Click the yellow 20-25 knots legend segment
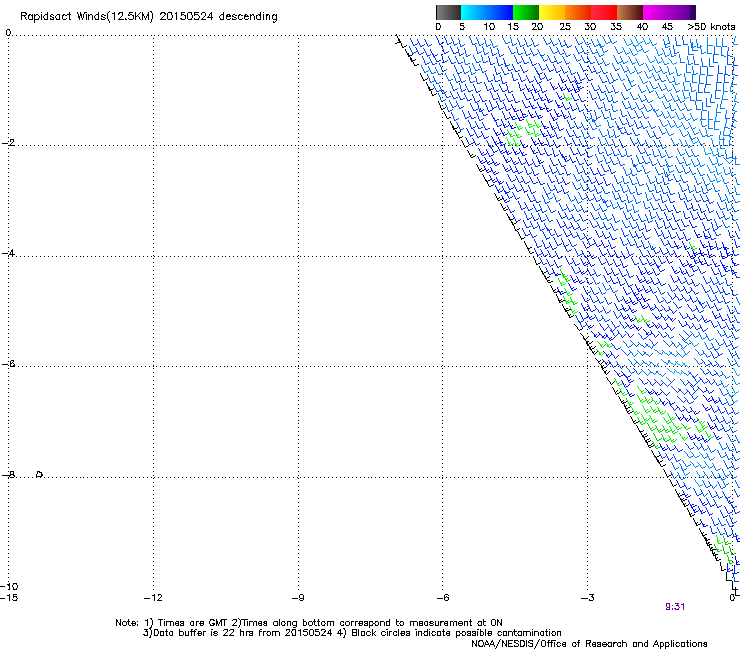 click(x=552, y=12)
